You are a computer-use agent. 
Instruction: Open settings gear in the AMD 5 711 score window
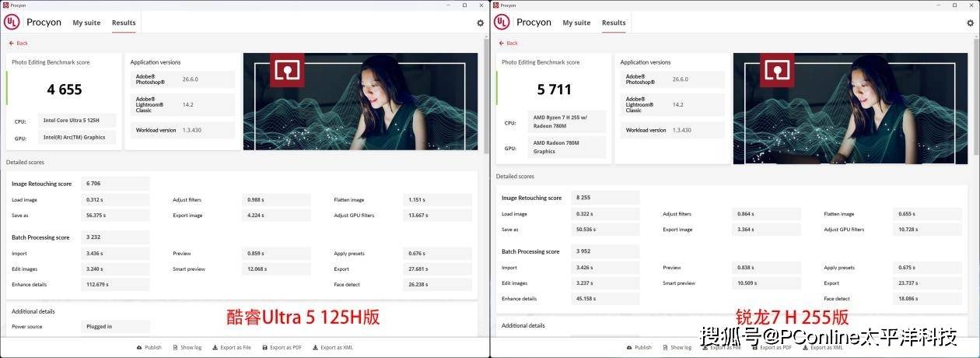970,23
